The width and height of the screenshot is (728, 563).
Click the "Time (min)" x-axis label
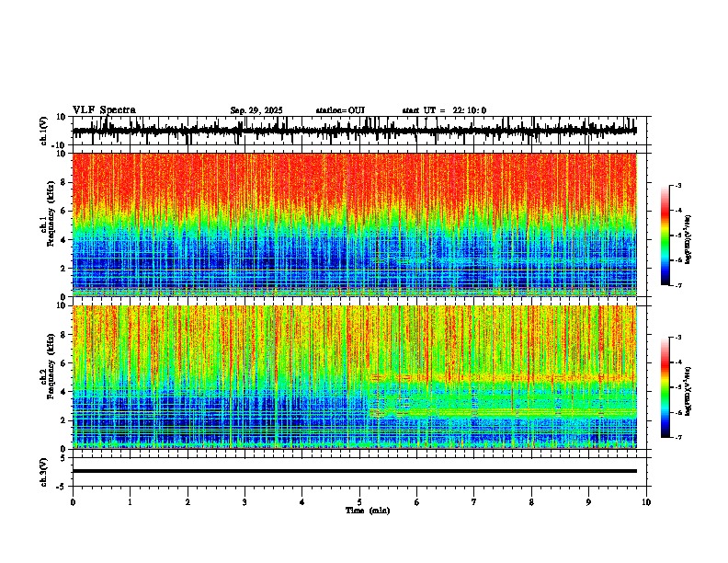(368, 511)
